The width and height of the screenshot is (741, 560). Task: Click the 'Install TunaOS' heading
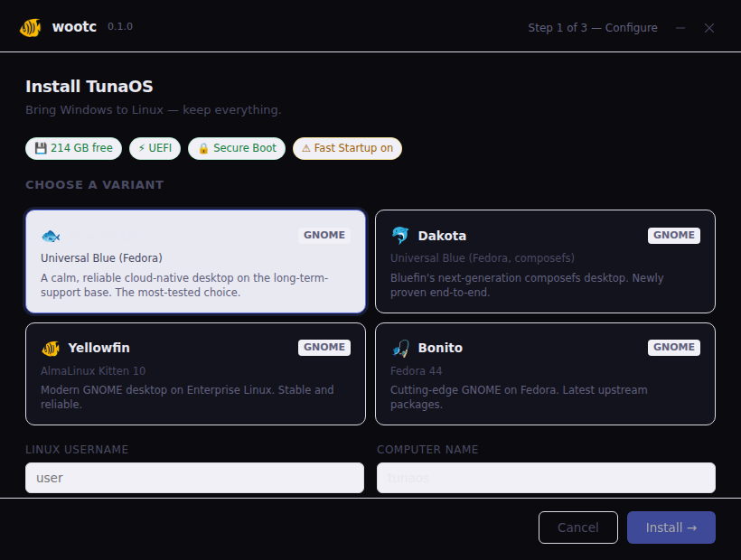pyautogui.click(x=89, y=87)
